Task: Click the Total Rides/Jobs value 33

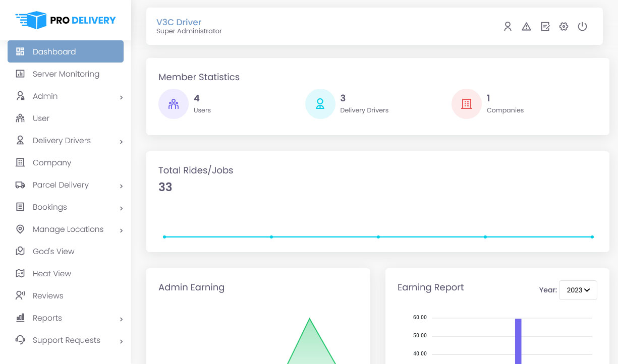Action: (165, 187)
